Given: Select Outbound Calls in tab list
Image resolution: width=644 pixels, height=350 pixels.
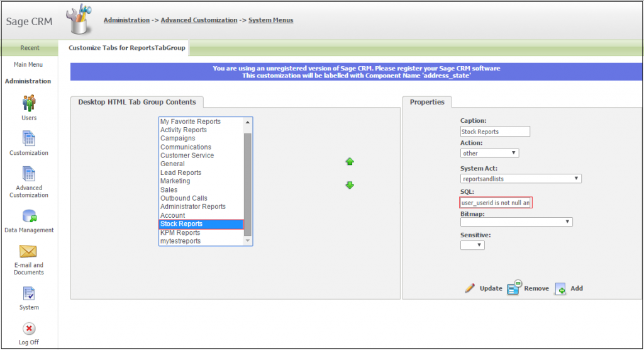Looking at the screenshot, I should [201, 198].
